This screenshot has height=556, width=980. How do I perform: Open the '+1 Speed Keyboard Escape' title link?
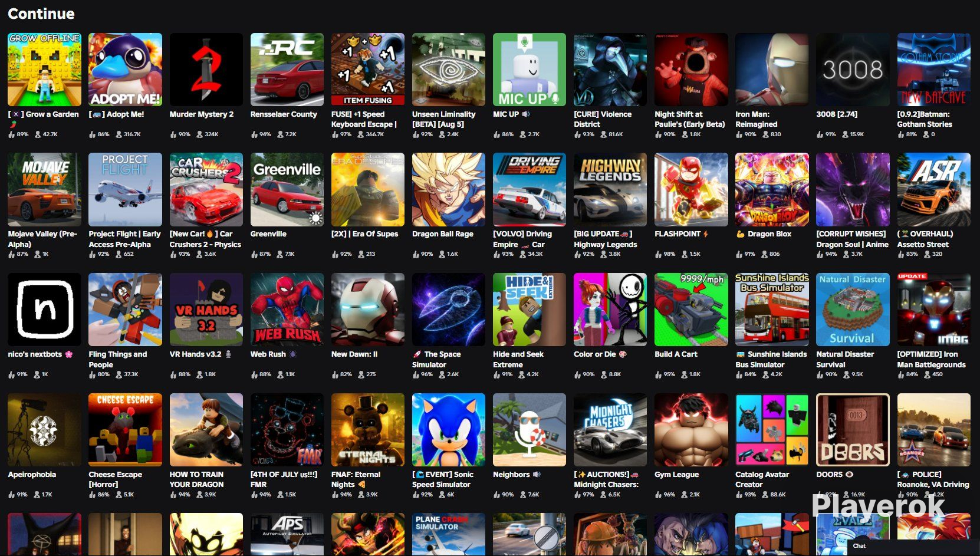(364, 119)
